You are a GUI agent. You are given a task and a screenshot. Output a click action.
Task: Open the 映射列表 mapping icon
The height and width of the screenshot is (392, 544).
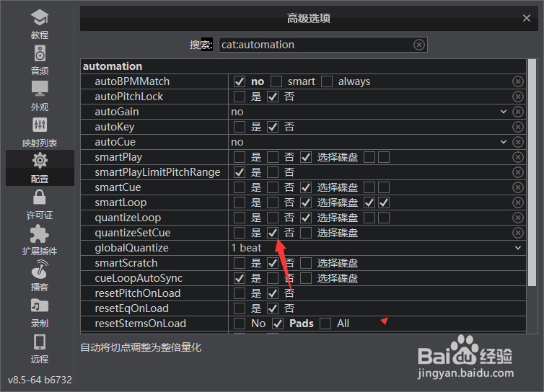tap(40, 125)
